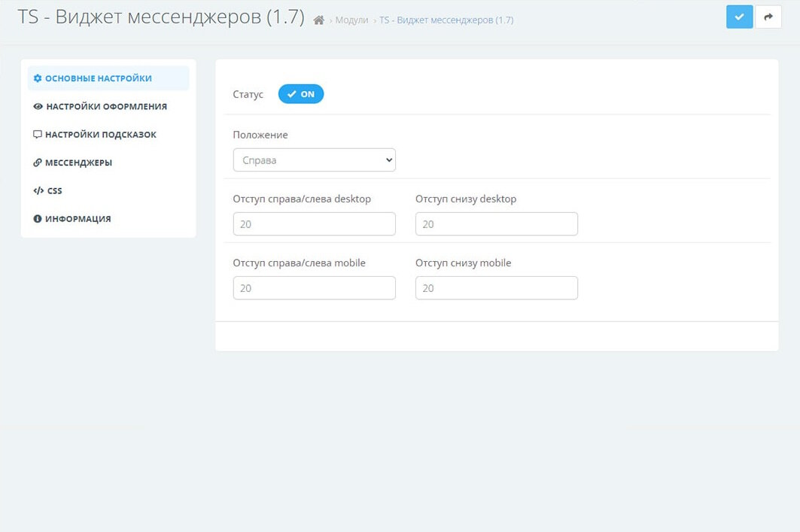
Task: Click the code icon beside CSS
Action: point(38,191)
